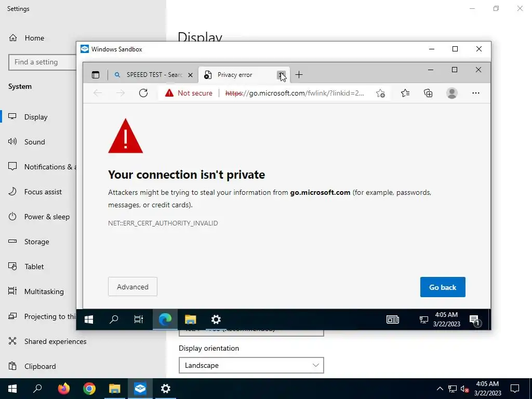Open host notification center
This screenshot has height=399, width=532.
515,389
